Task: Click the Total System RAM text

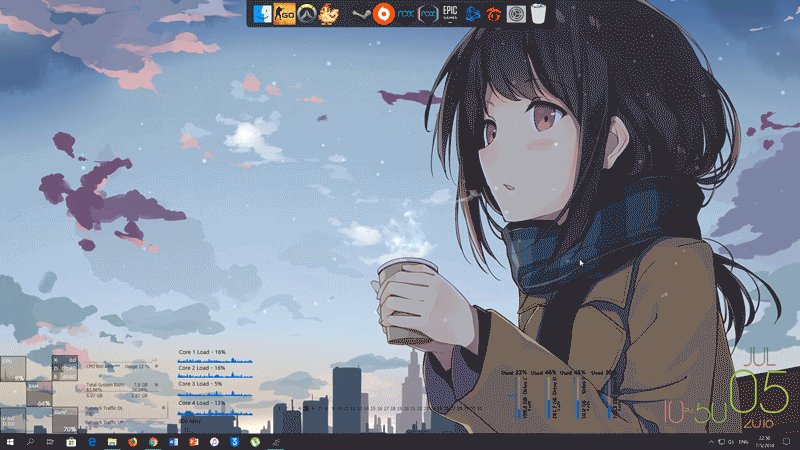Action: (x=105, y=385)
